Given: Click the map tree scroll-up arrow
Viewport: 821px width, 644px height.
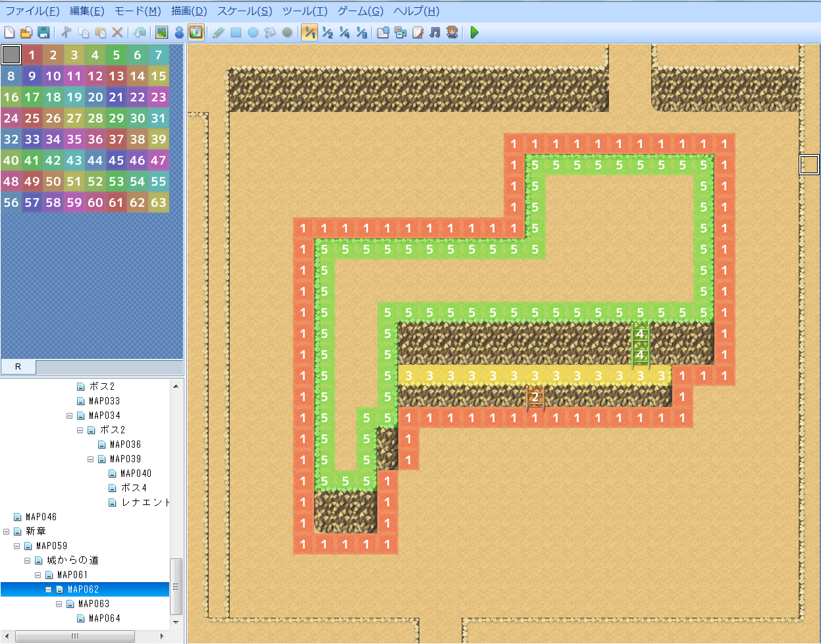Looking at the screenshot, I should 176,386.
